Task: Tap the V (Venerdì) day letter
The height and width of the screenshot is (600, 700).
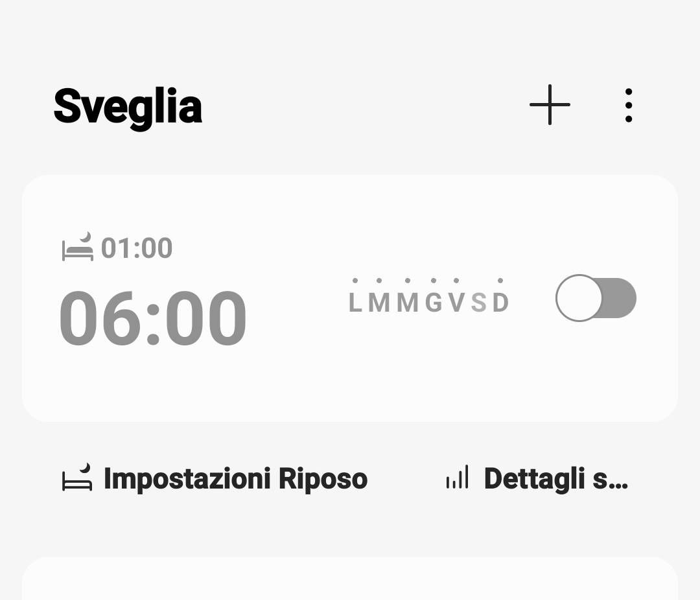Action: pos(457,303)
